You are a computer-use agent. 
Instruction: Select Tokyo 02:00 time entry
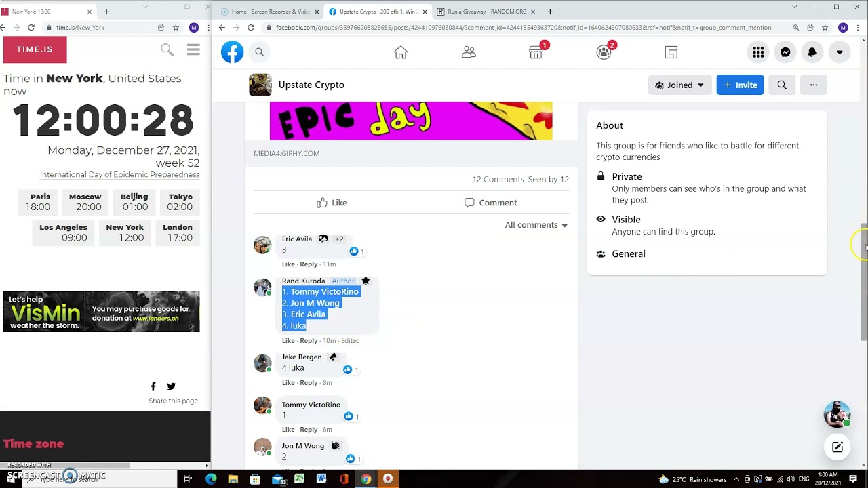point(180,202)
